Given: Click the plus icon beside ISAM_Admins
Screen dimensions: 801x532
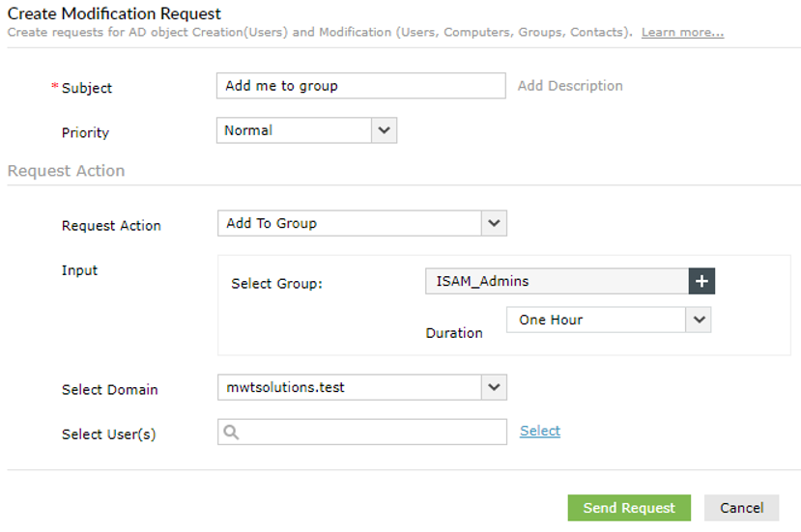Looking at the screenshot, I should (701, 281).
